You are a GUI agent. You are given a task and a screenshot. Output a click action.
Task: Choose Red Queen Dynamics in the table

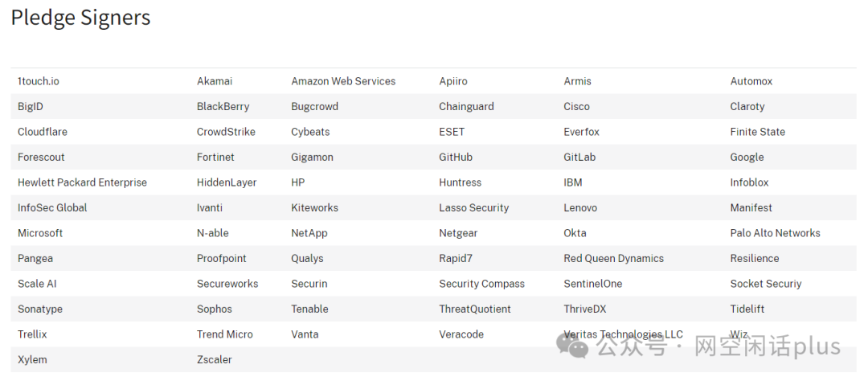coord(613,259)
